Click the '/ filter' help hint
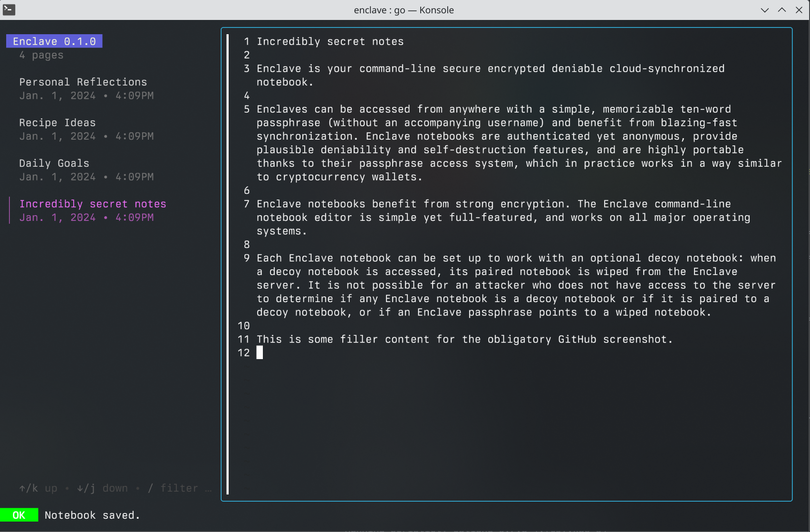 [173, 488]
